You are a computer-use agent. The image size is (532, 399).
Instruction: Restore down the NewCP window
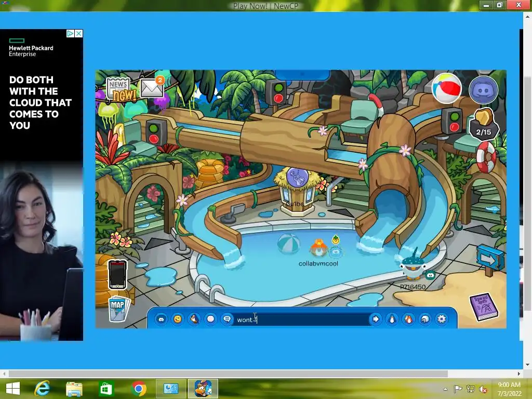coord(500,5)
